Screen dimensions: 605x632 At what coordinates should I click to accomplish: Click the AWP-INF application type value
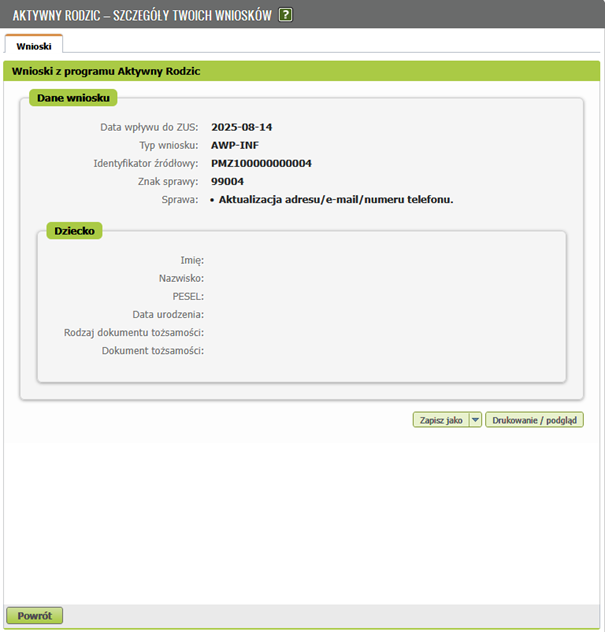(235, 145)
